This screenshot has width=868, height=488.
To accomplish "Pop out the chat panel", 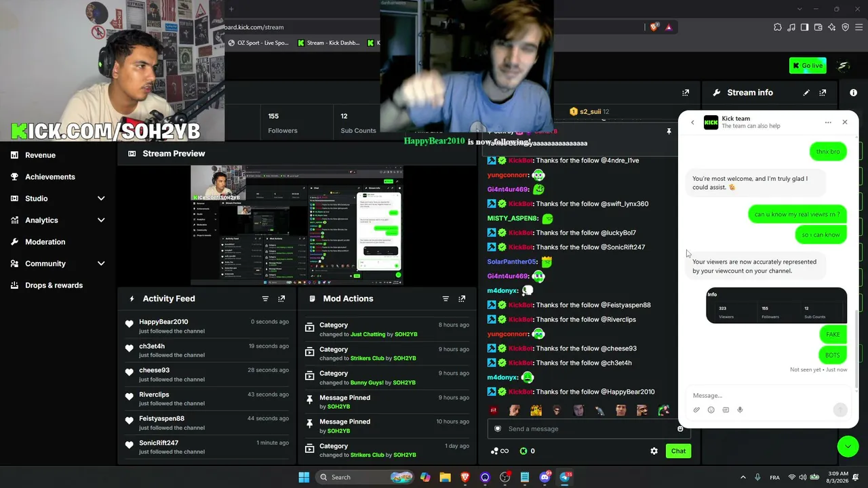I will [686, 93].
